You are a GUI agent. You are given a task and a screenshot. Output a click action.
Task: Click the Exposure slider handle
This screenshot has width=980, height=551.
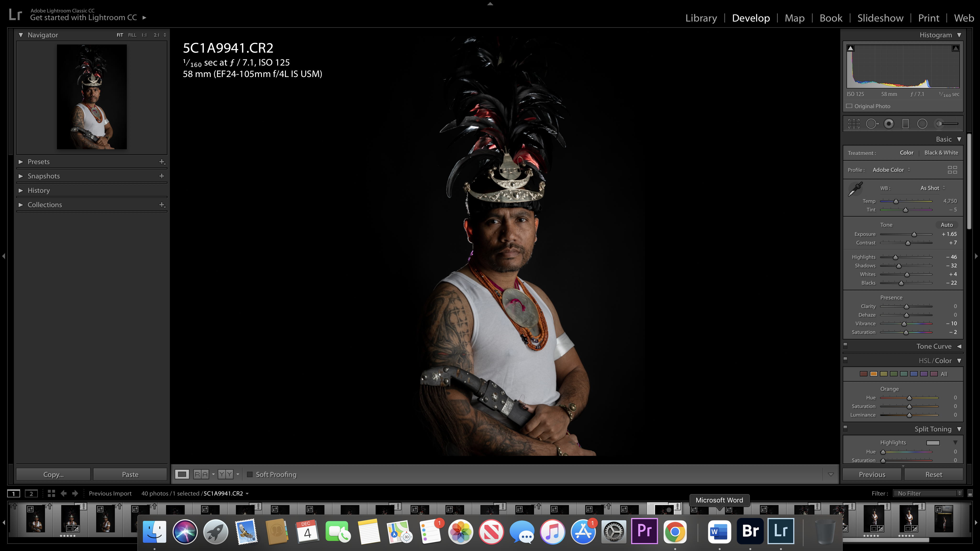click(914, 235)
